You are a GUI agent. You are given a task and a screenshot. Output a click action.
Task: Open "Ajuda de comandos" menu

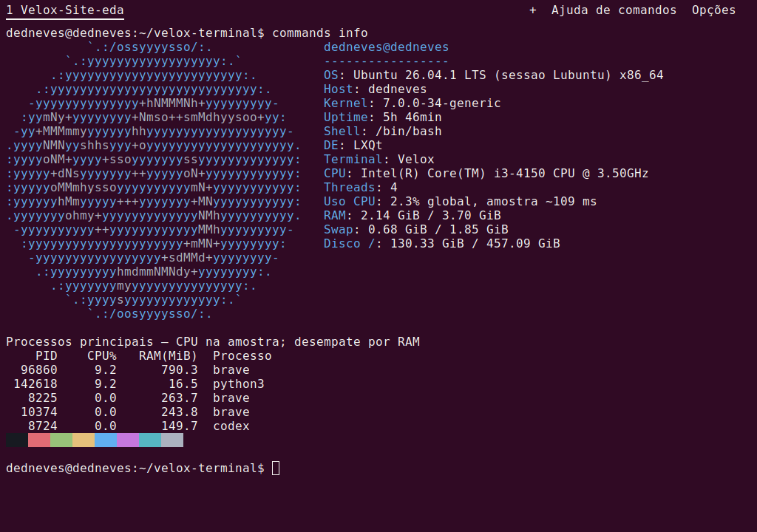point(614,10)
